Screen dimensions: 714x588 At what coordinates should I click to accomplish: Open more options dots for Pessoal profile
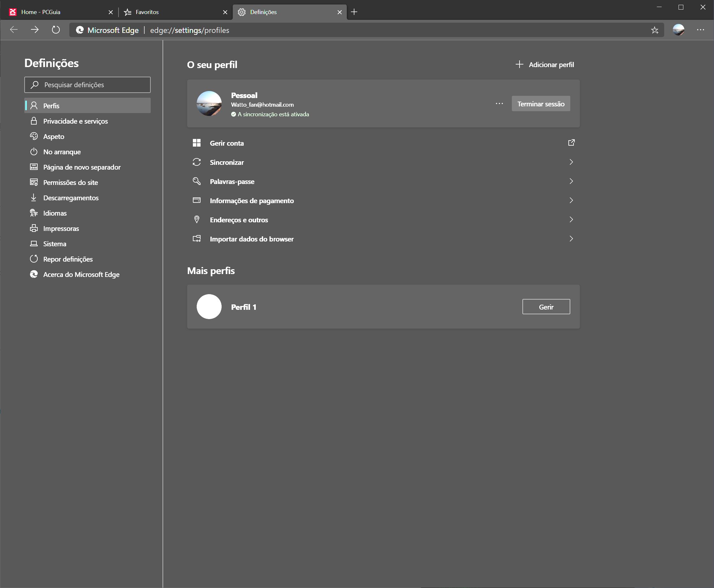point(499,104)
